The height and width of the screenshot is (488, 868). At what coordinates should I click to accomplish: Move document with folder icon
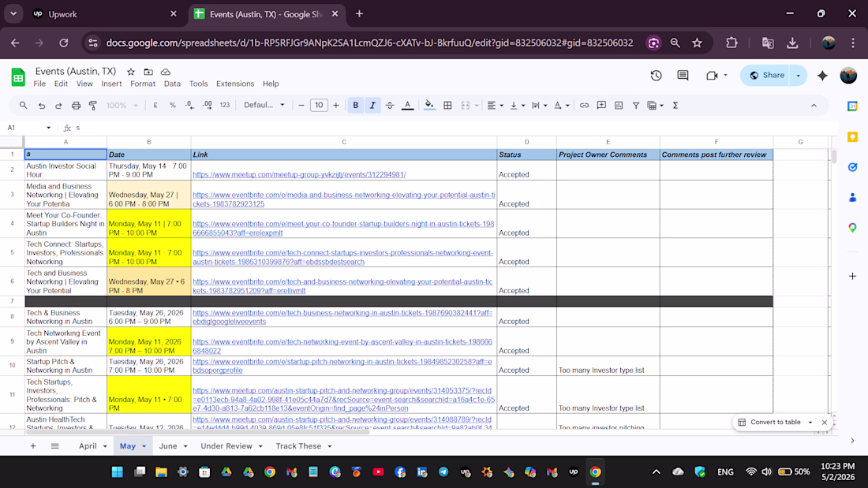coord(148,72)
